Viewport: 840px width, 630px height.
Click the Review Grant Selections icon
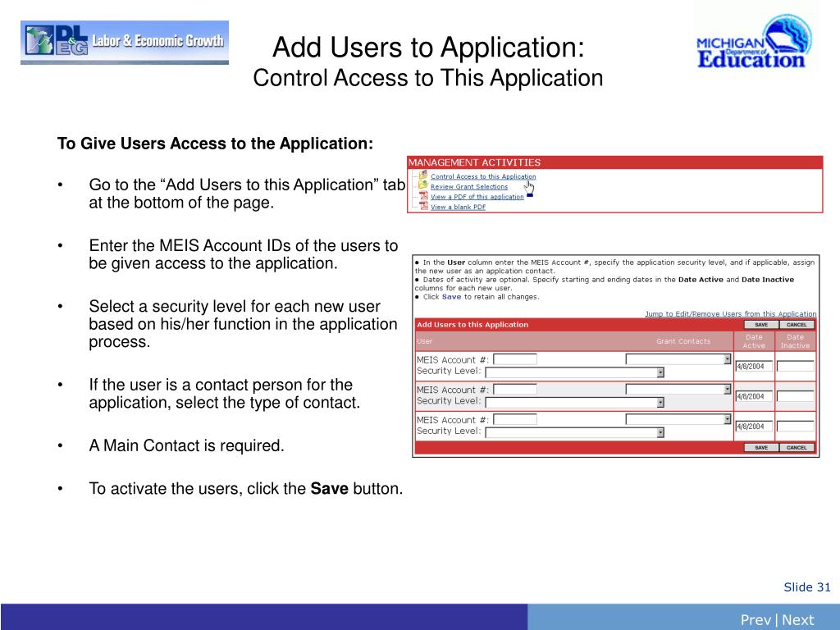[423, 185]
